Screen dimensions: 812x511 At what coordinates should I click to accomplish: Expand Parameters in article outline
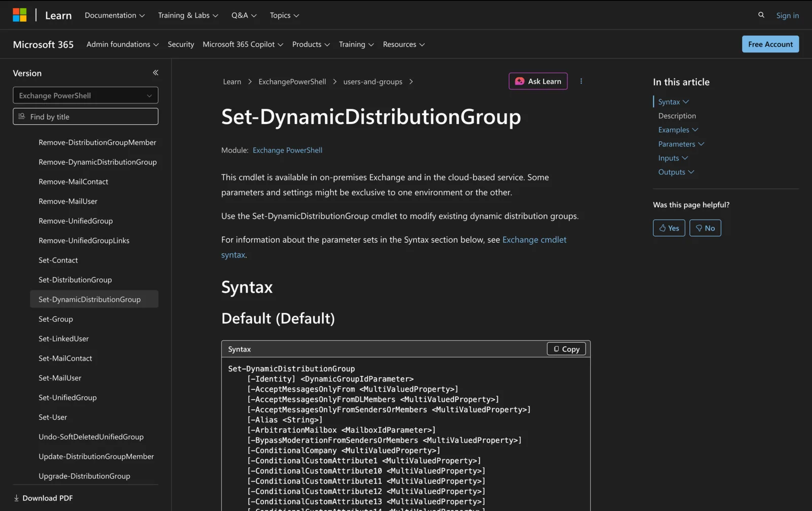tap(681, 144)
